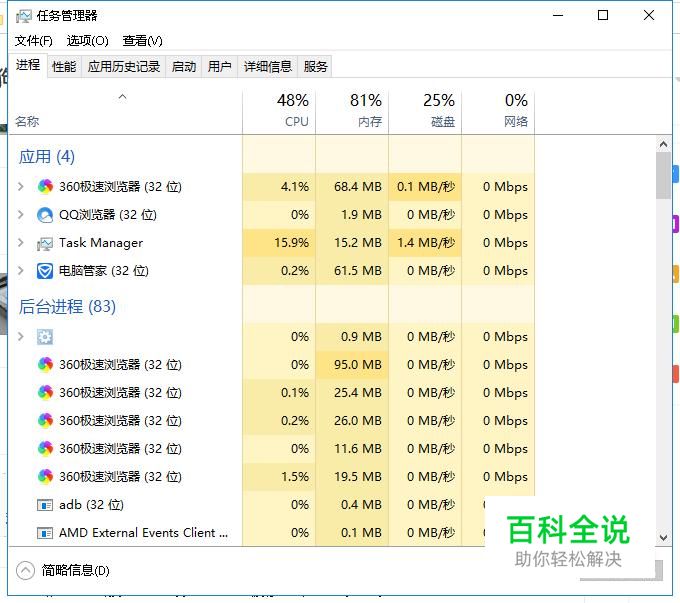Switch to the 服务 tab
The height and width of the screenshot is (603, 680).
point(315,67)
